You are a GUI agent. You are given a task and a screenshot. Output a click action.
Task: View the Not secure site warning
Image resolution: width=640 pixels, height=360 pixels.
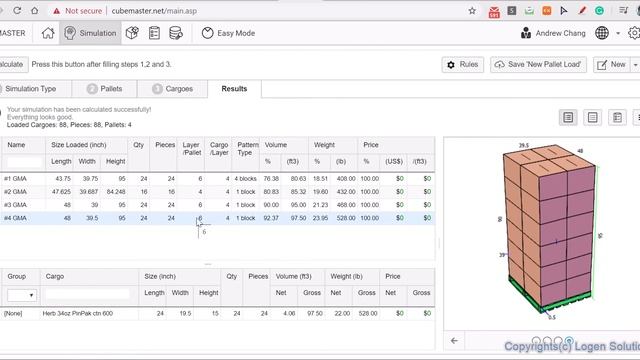[78, 11]
